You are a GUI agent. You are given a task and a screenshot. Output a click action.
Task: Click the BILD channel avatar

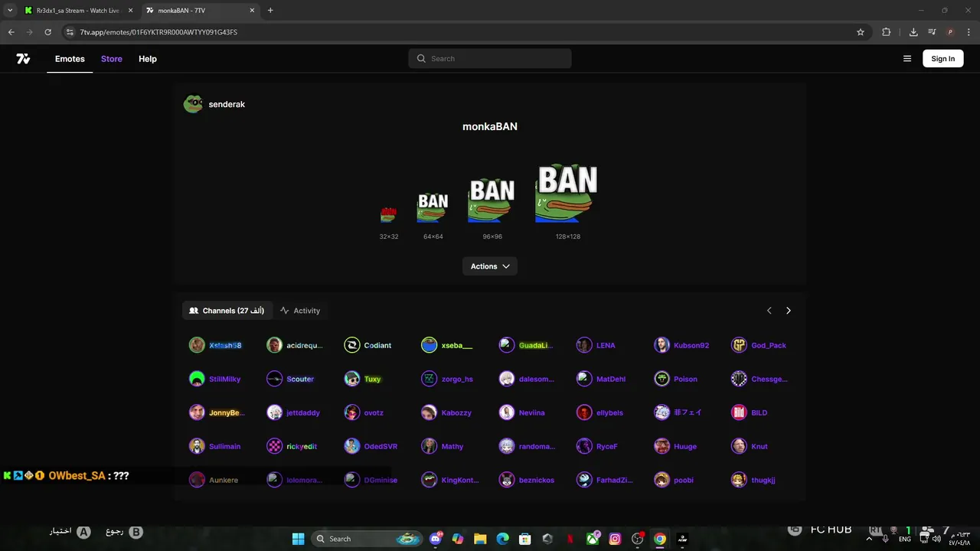pos(739,412)
